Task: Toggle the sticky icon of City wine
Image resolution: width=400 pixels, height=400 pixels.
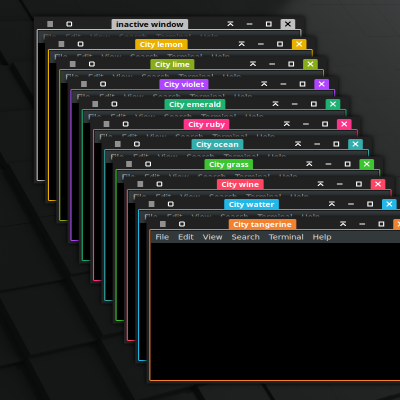Action: coord(159,184)
